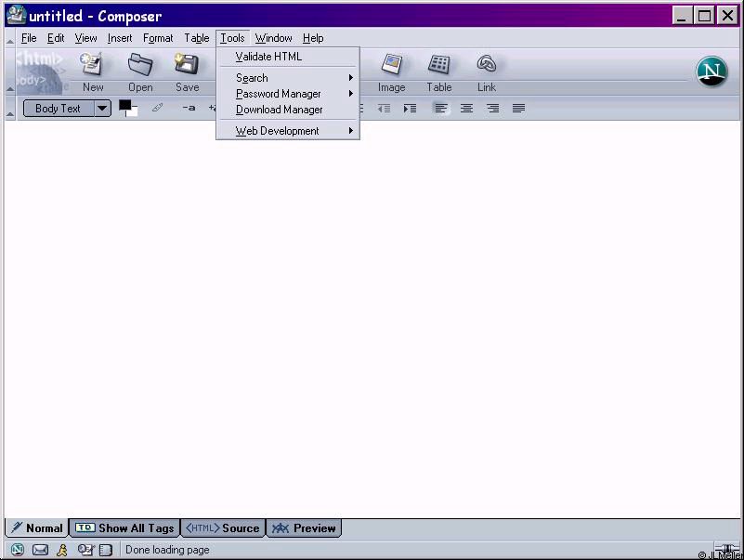Choose Validate HTML from the Tools menu
The width and height of the screenshot is (744, 560).
point(288,57)
